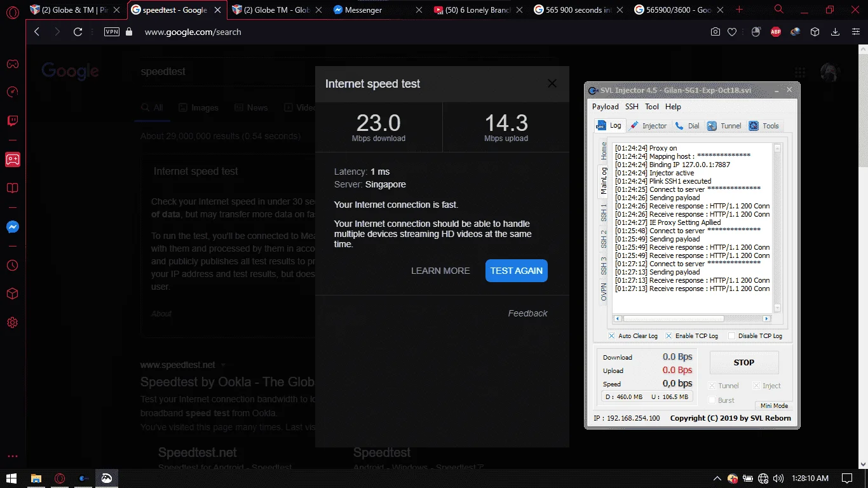Open Help menu in SVL Injector
Viewport: 868px width, 488px height.
[673, 107]
